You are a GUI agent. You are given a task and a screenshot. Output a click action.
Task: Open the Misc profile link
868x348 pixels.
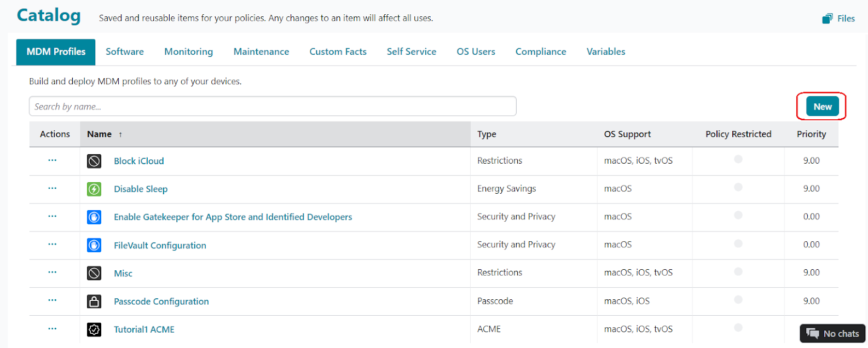point(123,274)
